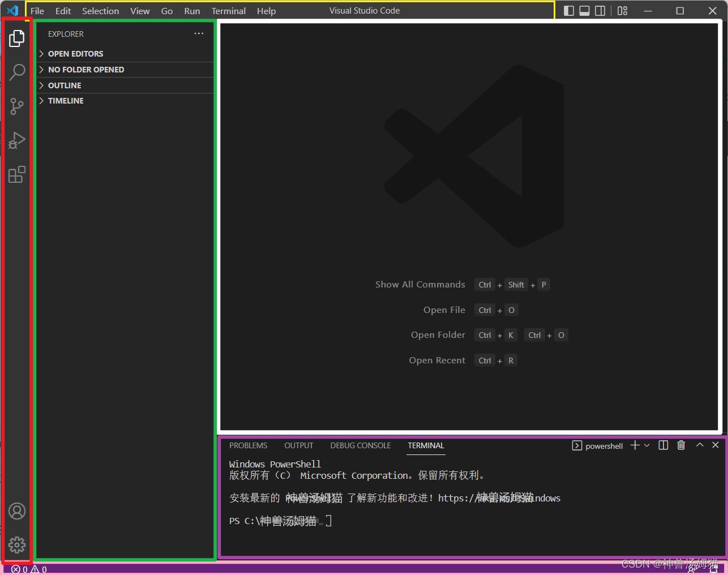Open the Search view icon

(x=17, y=72)
